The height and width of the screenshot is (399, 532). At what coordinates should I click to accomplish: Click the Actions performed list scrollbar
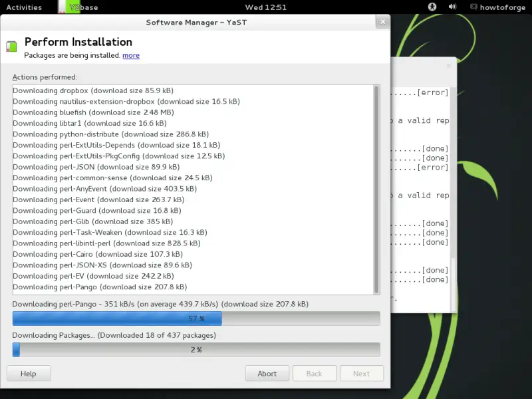coord(376,190)
